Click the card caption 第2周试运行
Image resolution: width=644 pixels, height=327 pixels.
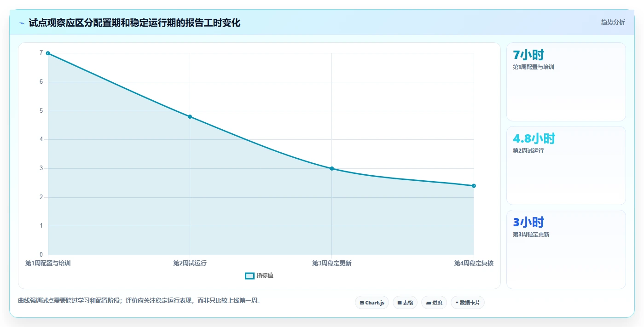coord(528,151)
